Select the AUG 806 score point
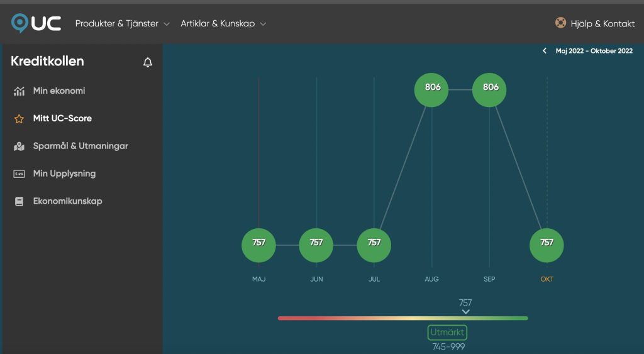The width and height of the screenshot is (644, 354). click(431, 90)
